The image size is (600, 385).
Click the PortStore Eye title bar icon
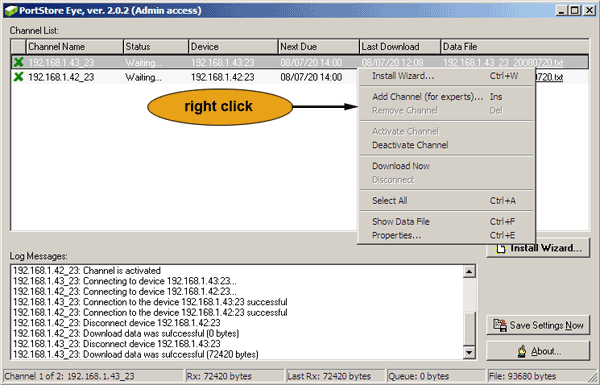click(11, 11)
